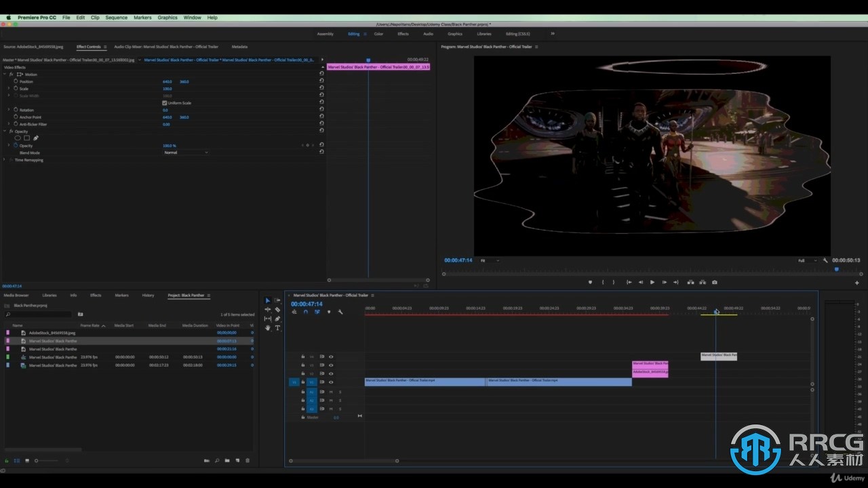Select the Selection tool arrow
This screenshot has height=488, width=868.
(x=267, y=300)
